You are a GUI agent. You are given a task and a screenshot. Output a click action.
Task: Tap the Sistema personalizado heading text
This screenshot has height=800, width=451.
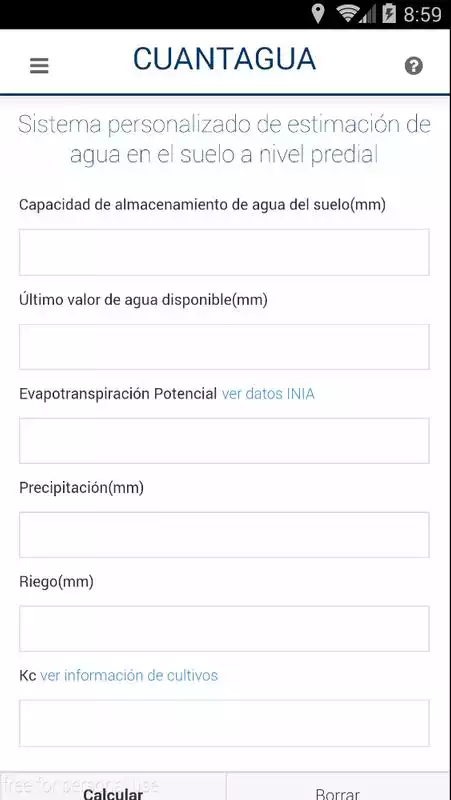[x=224, y=139]
